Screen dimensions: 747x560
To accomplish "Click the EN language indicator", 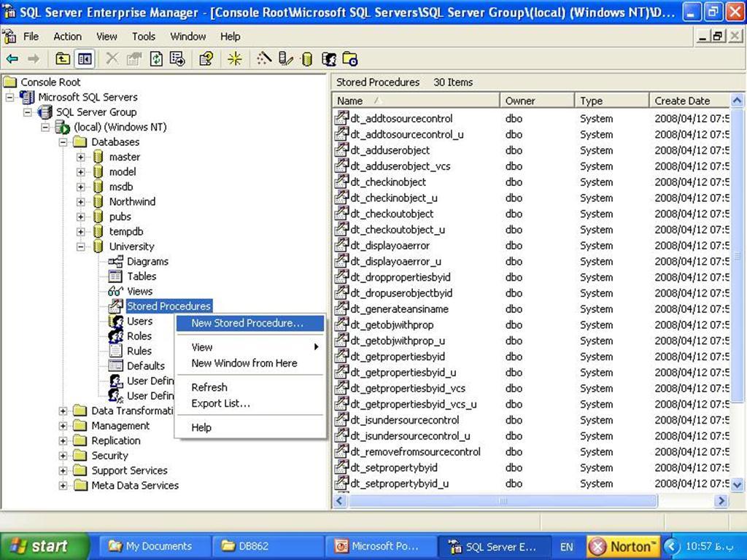I will pyautogui.click(x=566, y=547).
